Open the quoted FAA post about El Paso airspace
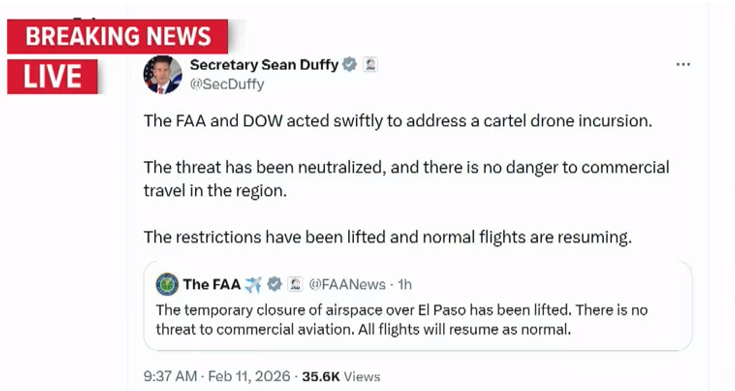Viewport: 735px width, 391px height. point(418,306)
